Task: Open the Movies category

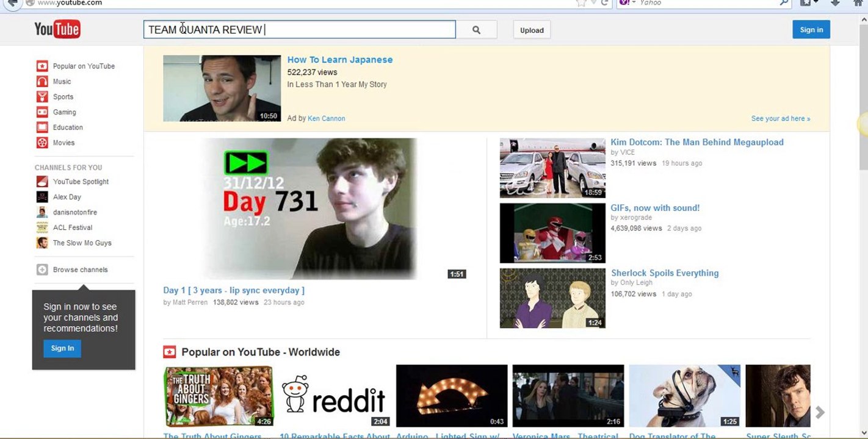Action: pos(63,142)
